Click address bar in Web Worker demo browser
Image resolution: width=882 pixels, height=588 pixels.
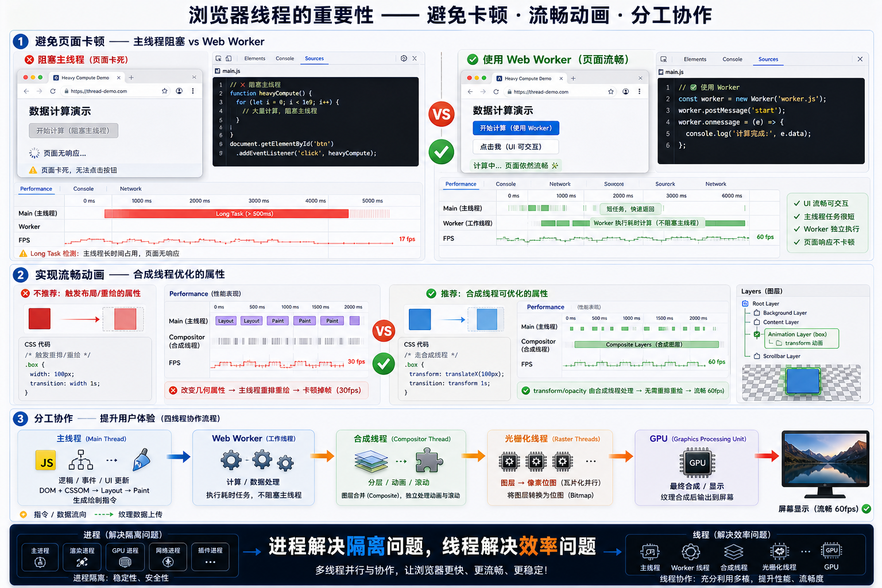pos(555,92)
